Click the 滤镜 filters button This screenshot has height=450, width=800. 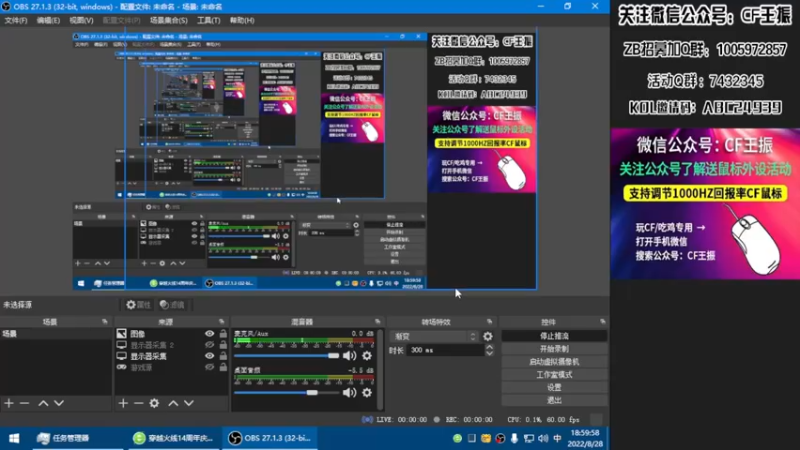[x=172, y=305]
